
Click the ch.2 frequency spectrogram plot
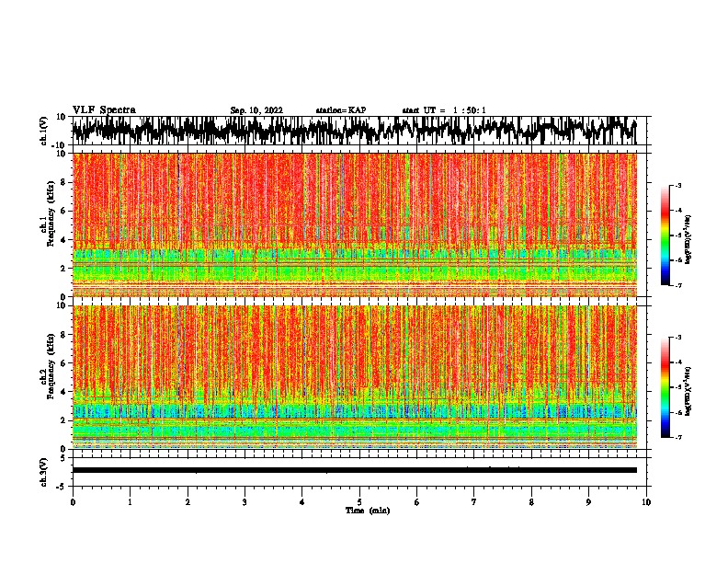(x=354, y=377)
